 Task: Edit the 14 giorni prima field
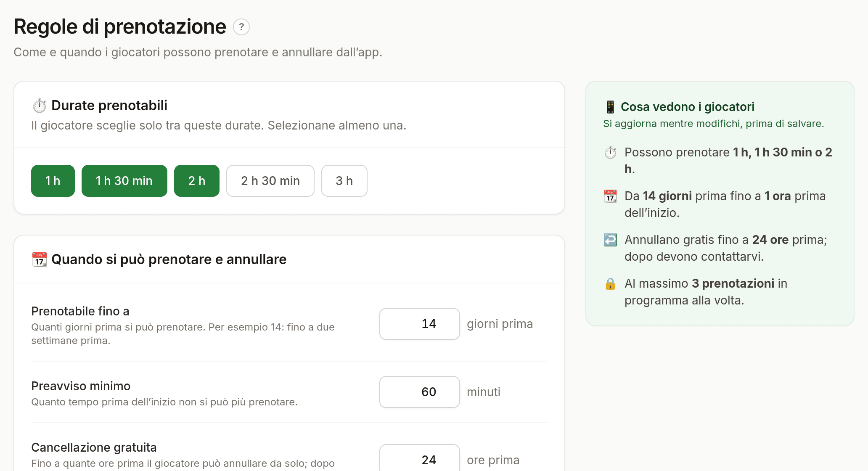[x=420, y=324]
